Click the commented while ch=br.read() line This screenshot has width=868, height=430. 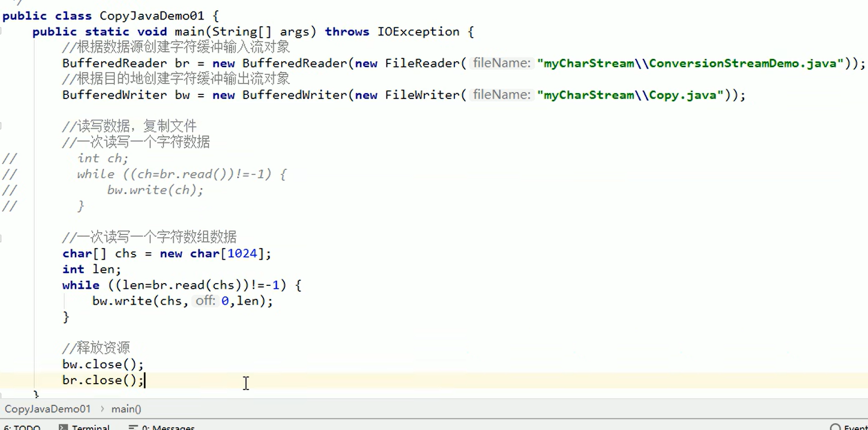[182, 174]
